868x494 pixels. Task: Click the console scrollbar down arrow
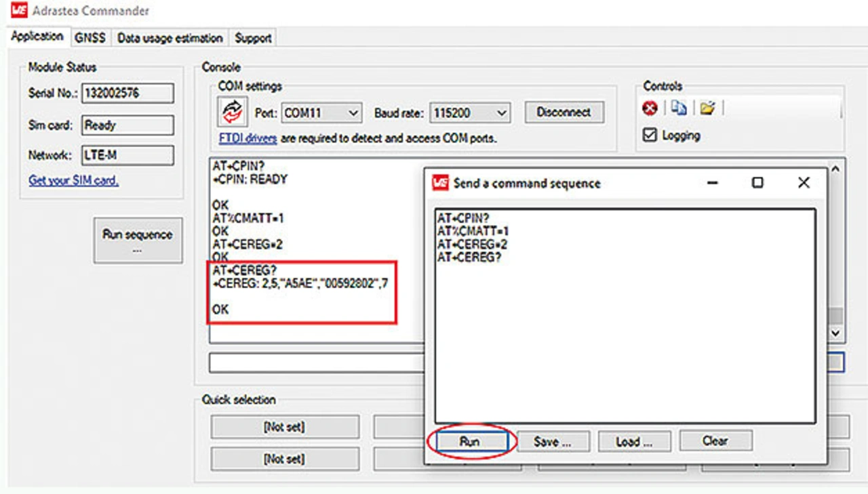pos(835,333)
